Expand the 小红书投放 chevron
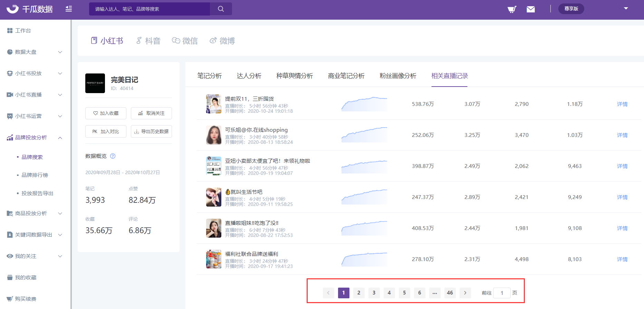644x309 pixels. pyautogui.click(x=60, y=73)
